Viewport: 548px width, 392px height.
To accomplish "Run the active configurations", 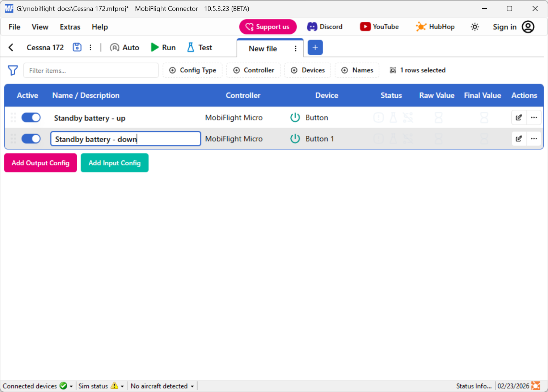I will point(163,47).
